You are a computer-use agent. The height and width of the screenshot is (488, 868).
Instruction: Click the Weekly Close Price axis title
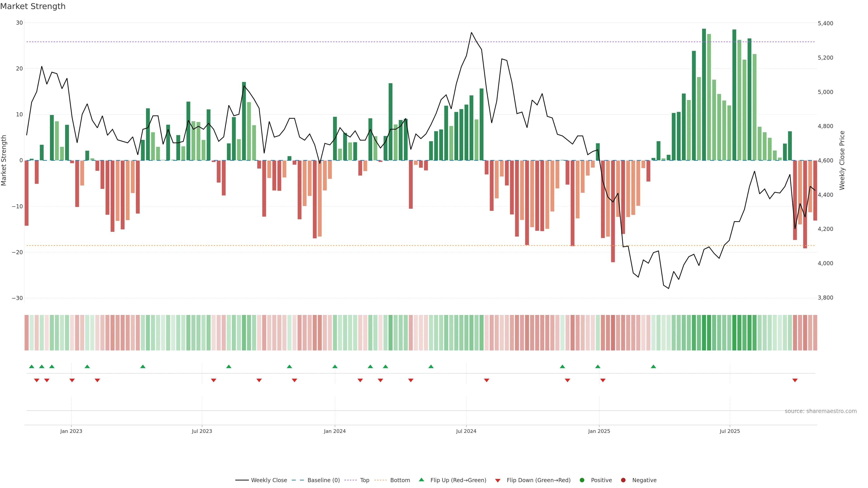[x=842, y=160]
